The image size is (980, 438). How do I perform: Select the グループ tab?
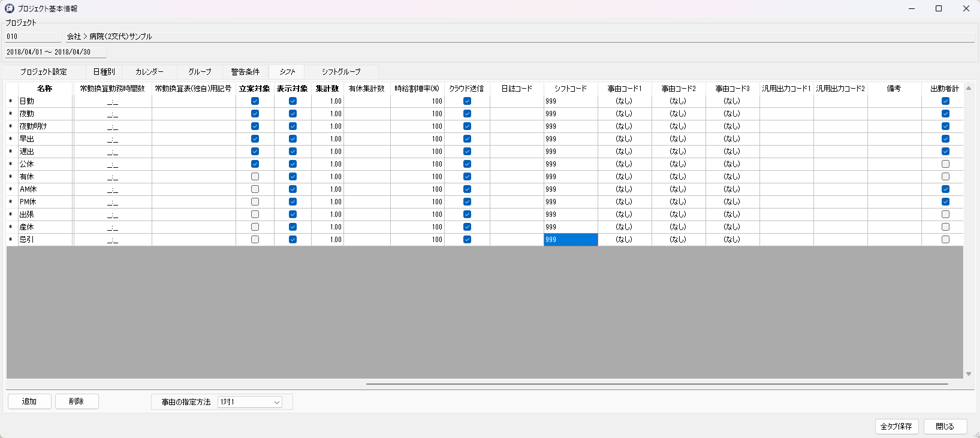tap(200, 72)
